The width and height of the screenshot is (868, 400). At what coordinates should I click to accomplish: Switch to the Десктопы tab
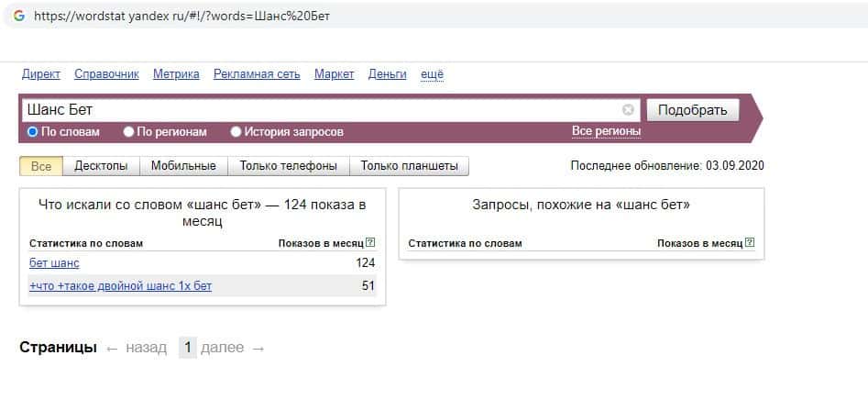[101, 166]
